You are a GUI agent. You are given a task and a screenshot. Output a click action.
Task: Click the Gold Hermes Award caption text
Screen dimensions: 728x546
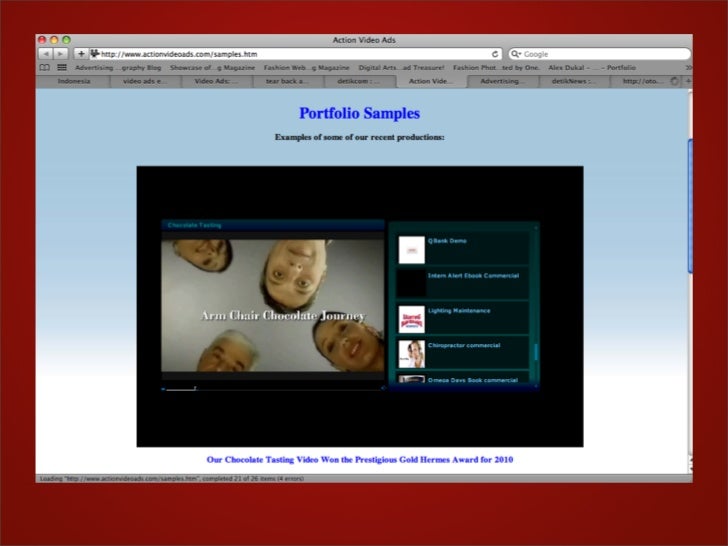pos(360,460)
